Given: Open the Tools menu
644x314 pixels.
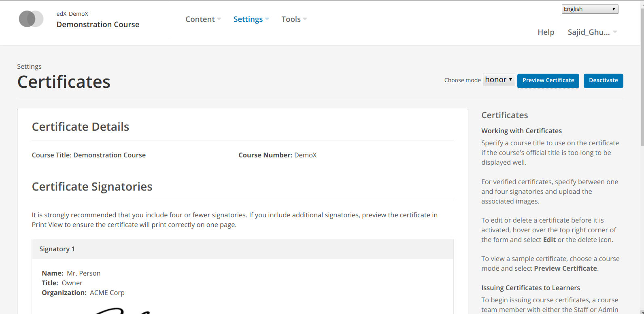Looking at the screenshot, I should (291, 19).
